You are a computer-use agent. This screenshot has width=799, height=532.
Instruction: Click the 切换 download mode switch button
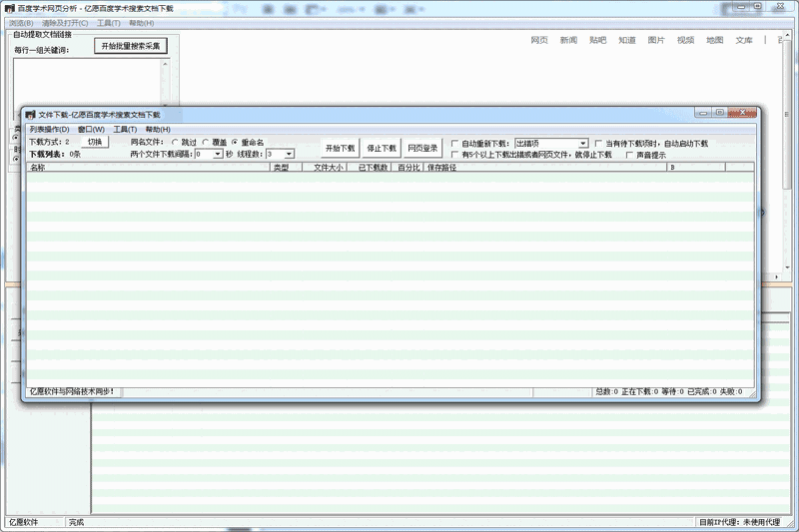click(95, 143)
